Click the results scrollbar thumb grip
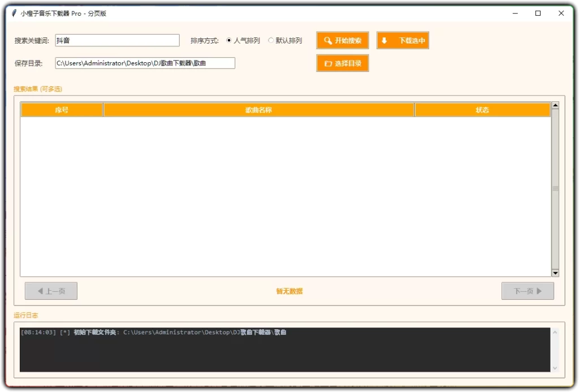 tap(555, 189)
